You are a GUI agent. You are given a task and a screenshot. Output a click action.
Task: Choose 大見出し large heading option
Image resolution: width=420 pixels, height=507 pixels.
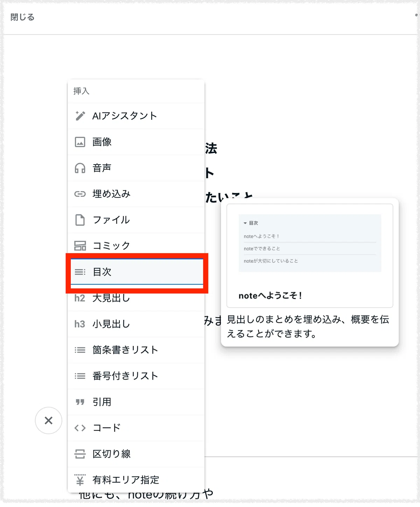point(136,298)
